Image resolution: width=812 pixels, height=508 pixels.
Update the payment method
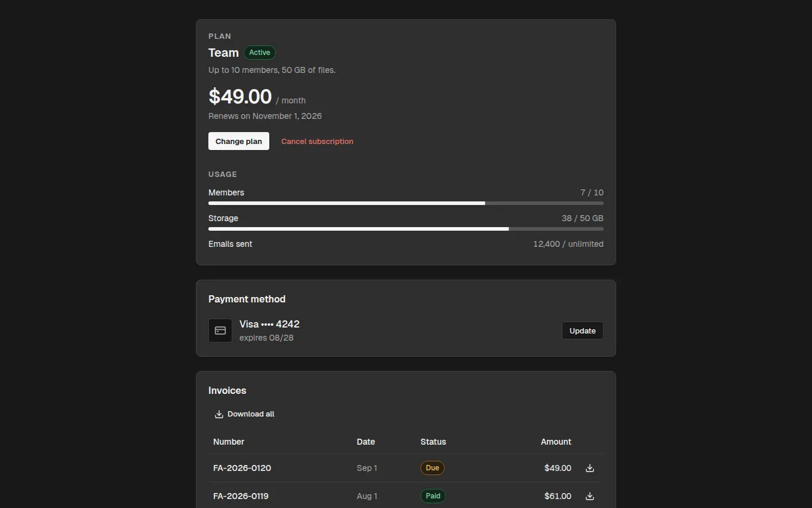tap(583, 330)
